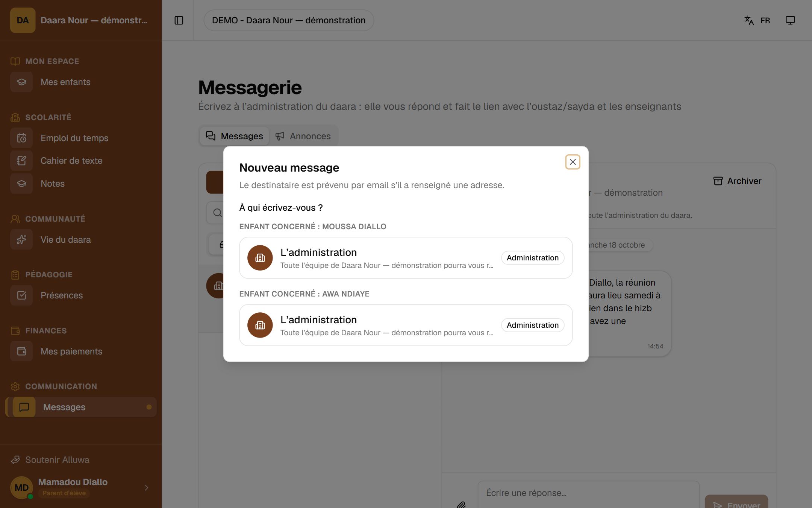The height and width of the screenshot is (508, 812).
Task: Open the language selector FR
Action: click(x=757, y=20)
